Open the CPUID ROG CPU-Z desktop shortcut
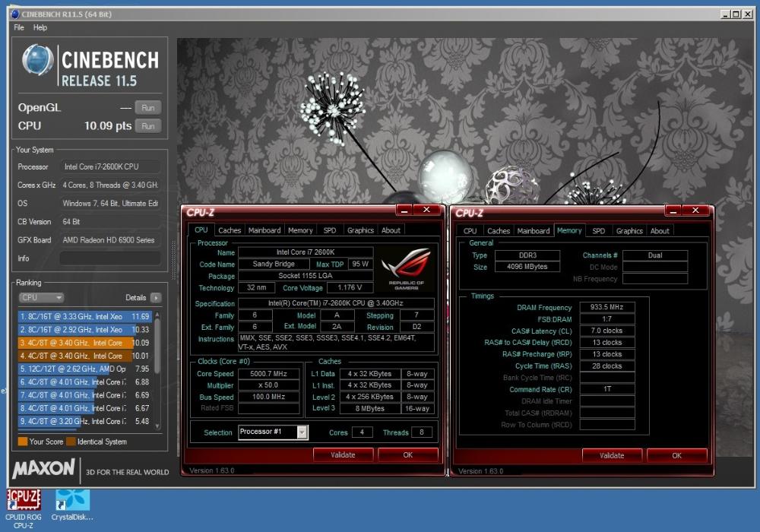760x532 pixels. pos(24,508)
